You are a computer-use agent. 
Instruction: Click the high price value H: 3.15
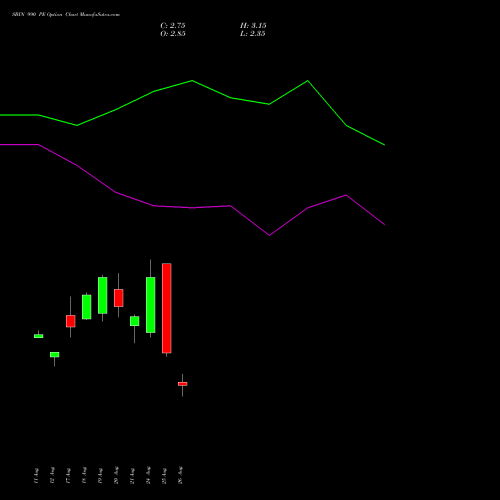click(x=253, y=26)
